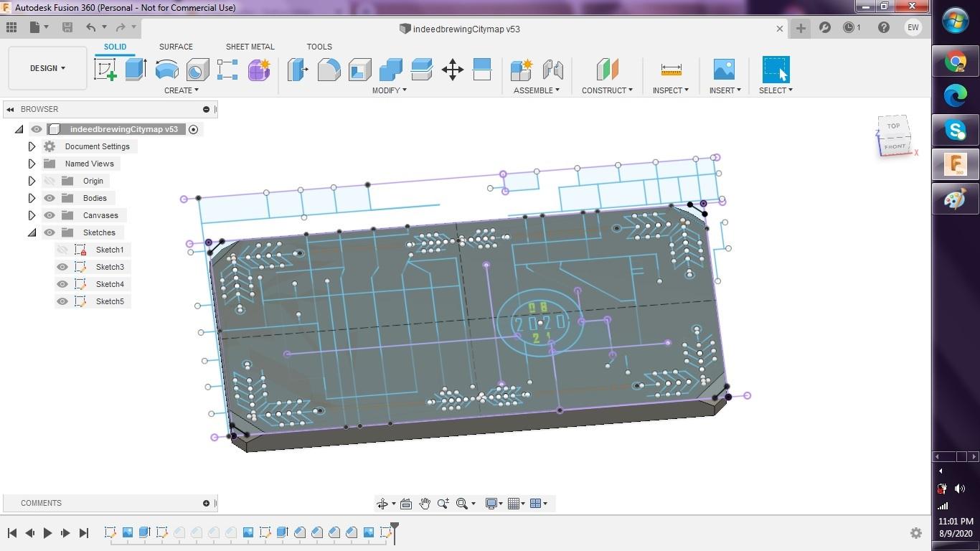980x551 pixels.
Task: Select the Press Pull tool
Action: coord(298,70)
